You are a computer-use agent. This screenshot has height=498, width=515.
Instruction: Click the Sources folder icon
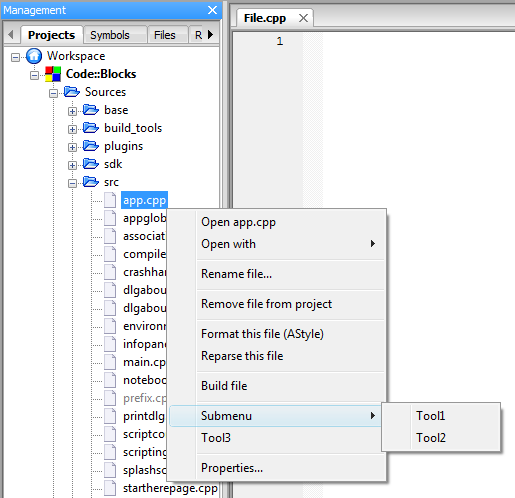72,92
